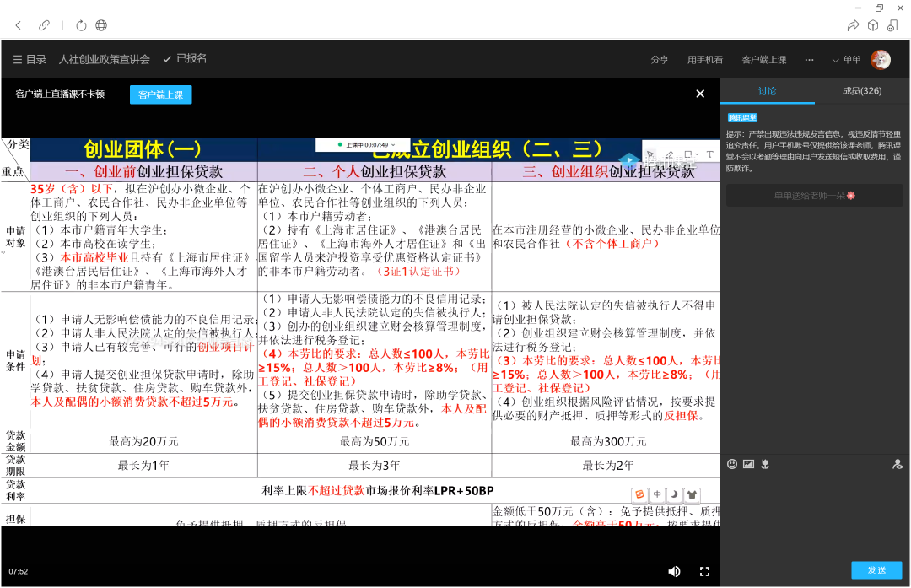
Task: Select the rectangle shape tool
Action: click(688, 154)
